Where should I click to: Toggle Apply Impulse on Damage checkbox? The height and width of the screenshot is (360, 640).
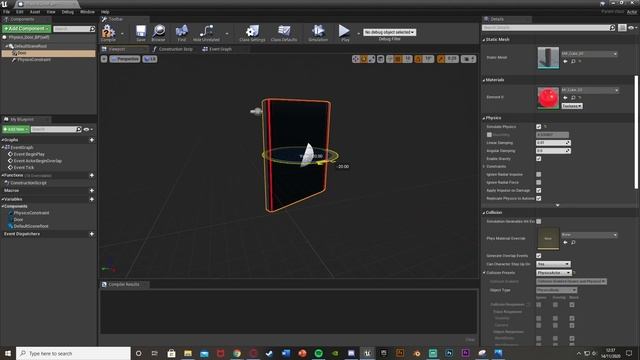coord(538,191)
